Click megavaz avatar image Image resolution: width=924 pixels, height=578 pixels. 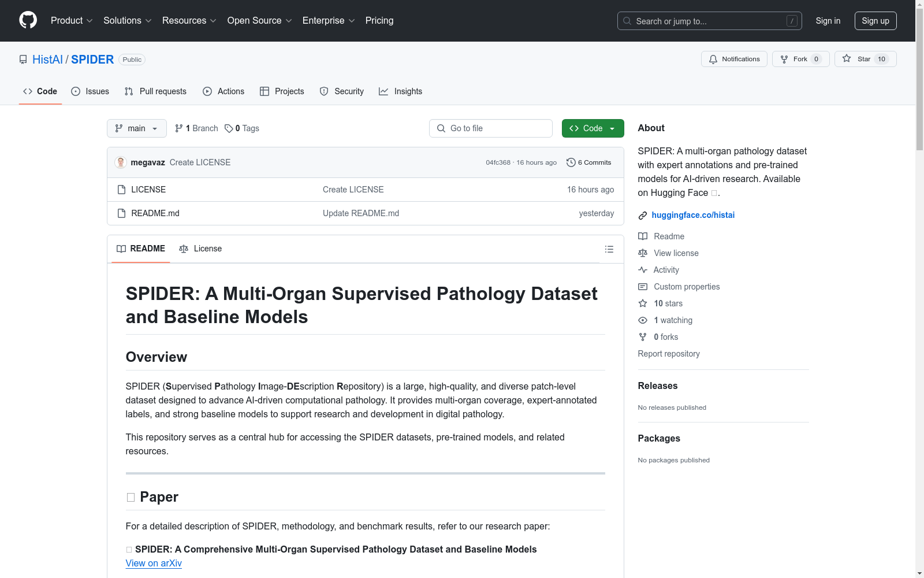coord(121,162)
